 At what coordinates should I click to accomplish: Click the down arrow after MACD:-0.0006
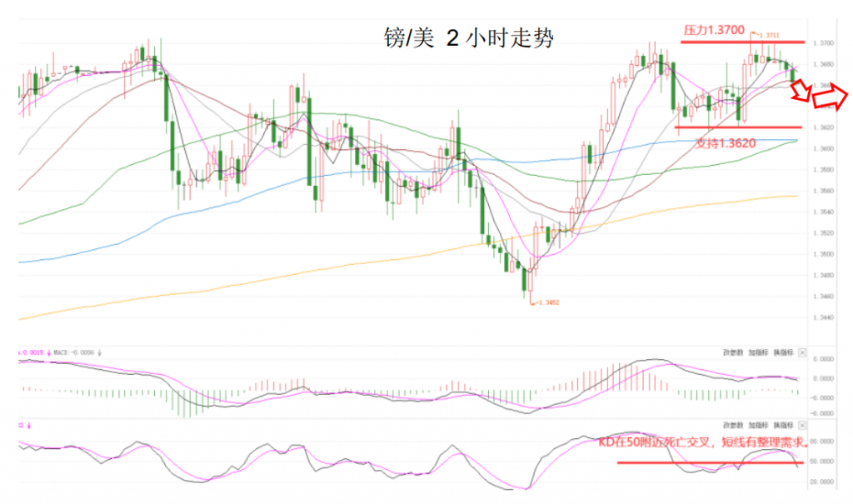click(x=99, y=352)
